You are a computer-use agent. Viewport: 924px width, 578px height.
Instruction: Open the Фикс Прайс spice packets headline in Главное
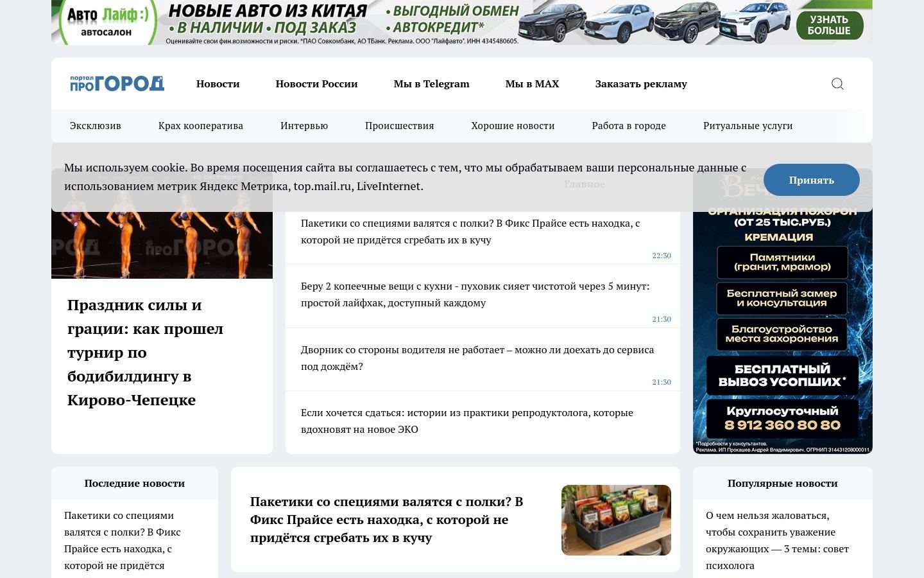click(470, 231)
